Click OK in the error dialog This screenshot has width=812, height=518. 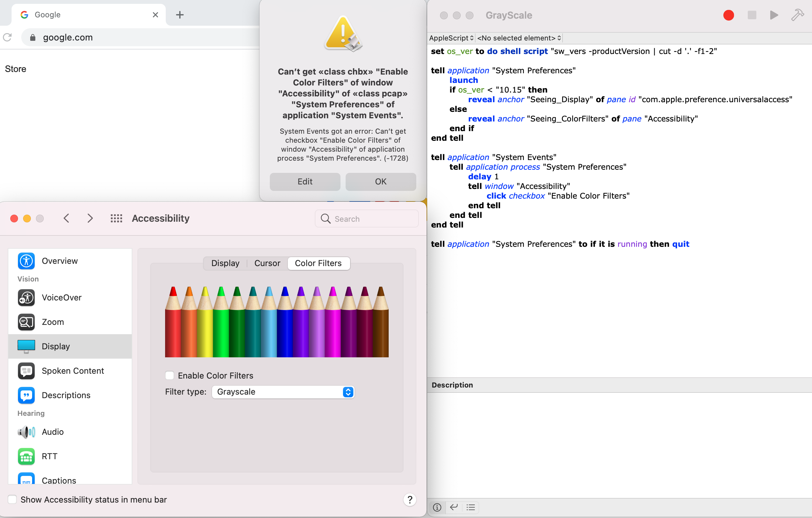380,182
